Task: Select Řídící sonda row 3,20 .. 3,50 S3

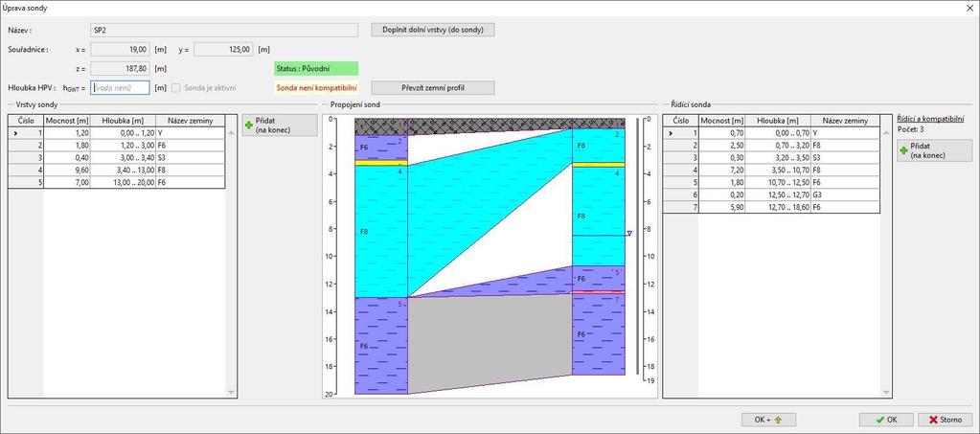Action: tap(771, 157)
